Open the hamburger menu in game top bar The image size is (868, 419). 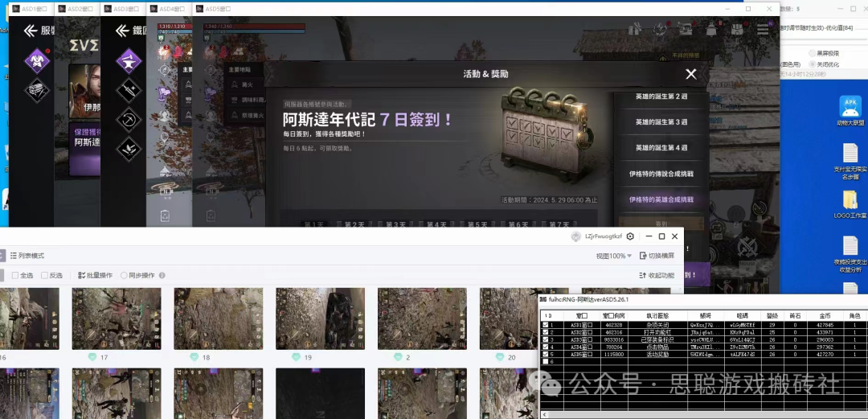762,29
